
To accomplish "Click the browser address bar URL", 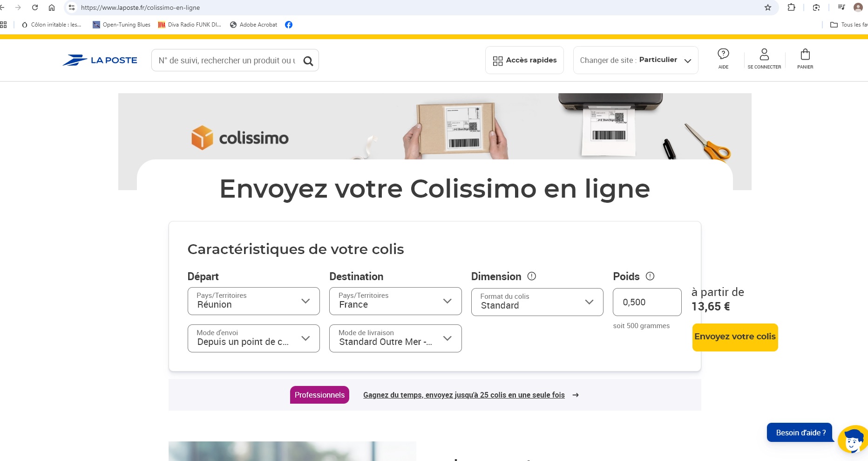I will point(140,7).
